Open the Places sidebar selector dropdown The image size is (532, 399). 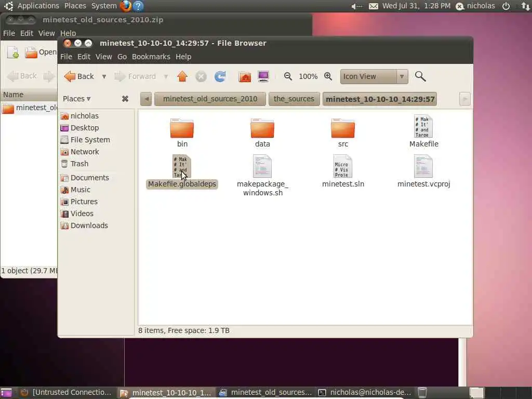point(77,99)
